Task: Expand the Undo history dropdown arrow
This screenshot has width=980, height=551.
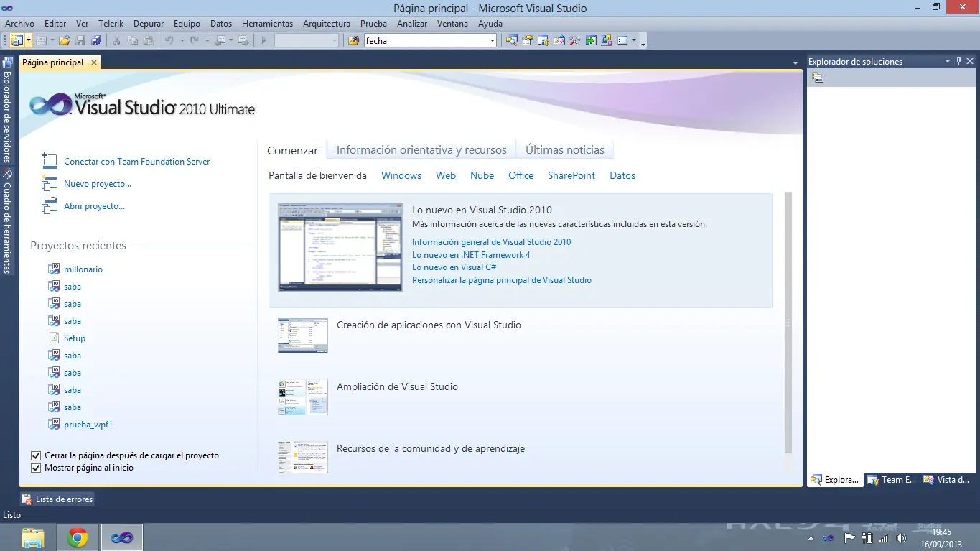Action: (182, 41)
